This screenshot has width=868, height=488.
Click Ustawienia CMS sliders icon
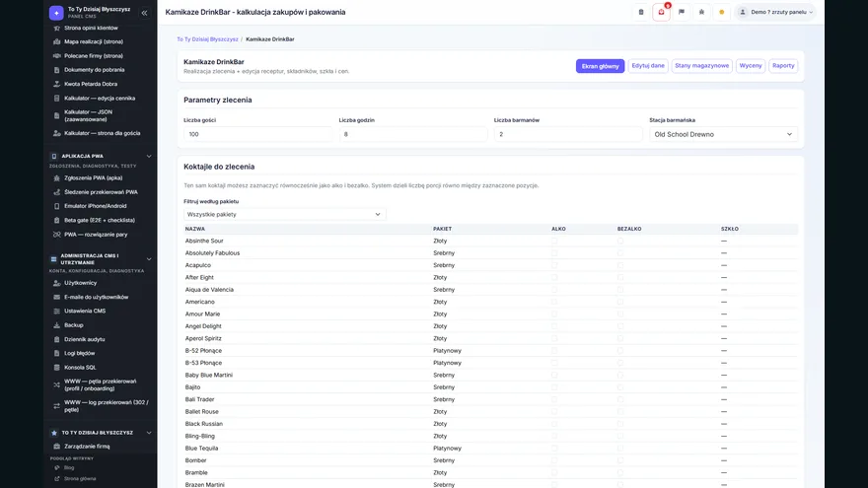(x=56, y=311)
